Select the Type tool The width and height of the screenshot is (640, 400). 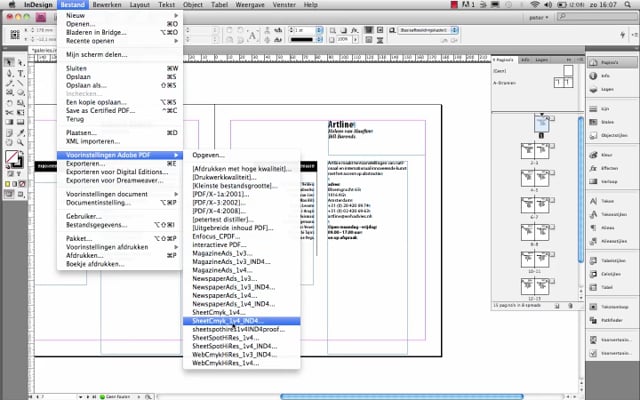[20, 73]
